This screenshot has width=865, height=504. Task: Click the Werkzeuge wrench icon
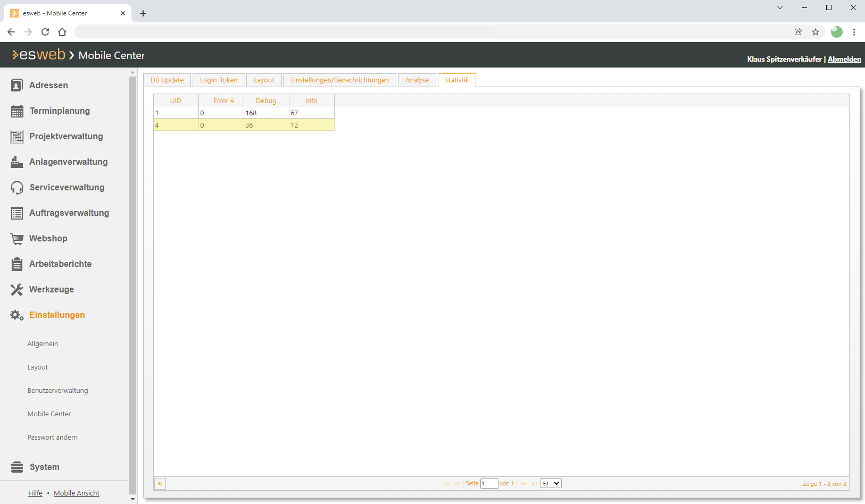[17, 290]
